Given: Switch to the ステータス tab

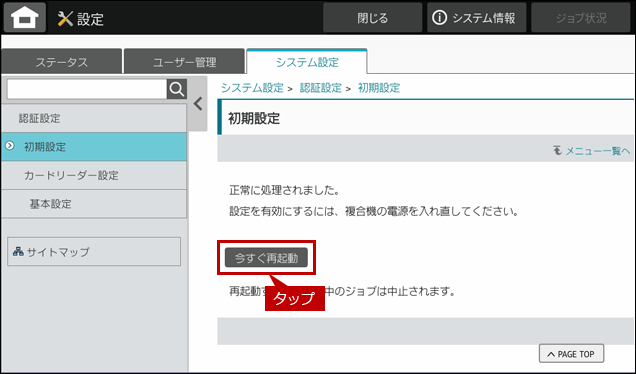Looking at the screenshot, I should point(62,62).
